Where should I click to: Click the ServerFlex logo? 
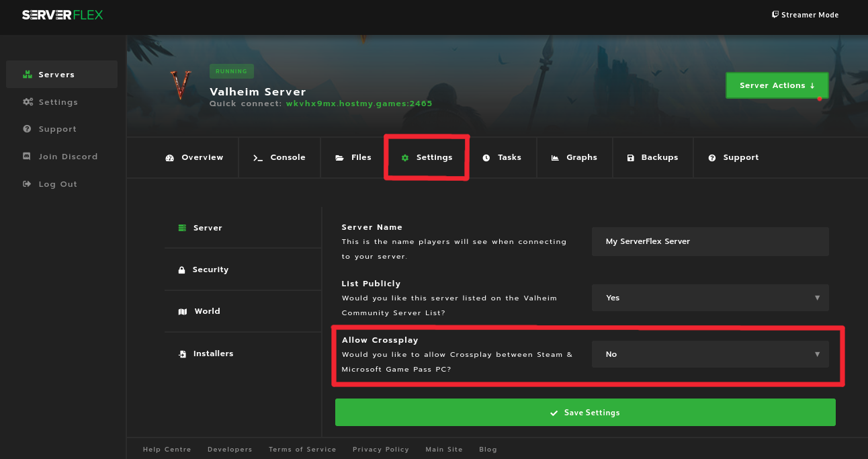(62, 15)
